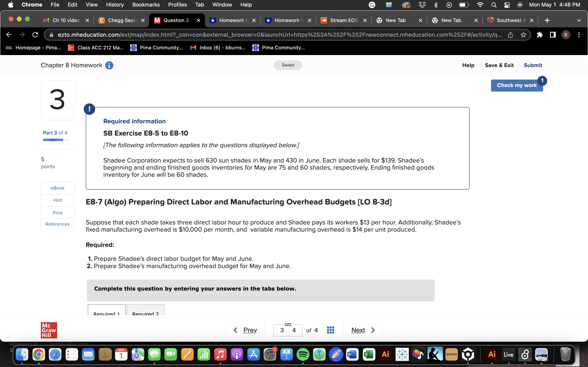Bookmark the page using the star icon
Image resolution: width=588 pixels, height=367 pixels.
523,35
